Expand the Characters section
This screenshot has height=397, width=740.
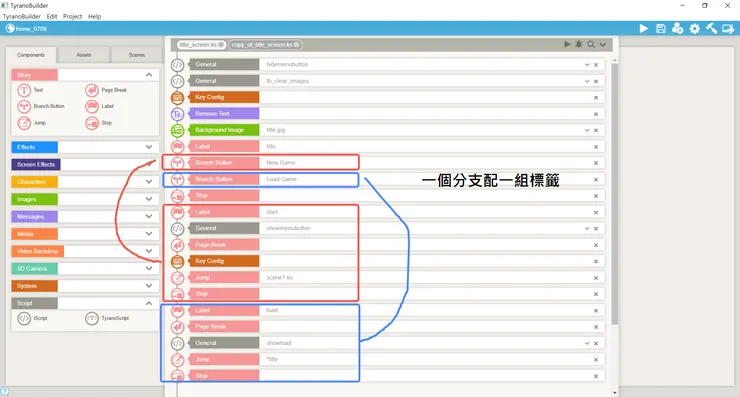pos(149,182)
